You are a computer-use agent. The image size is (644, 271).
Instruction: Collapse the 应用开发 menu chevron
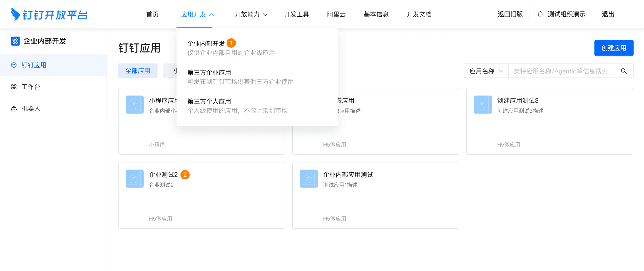pyautogui.click(x=211, y=15)
